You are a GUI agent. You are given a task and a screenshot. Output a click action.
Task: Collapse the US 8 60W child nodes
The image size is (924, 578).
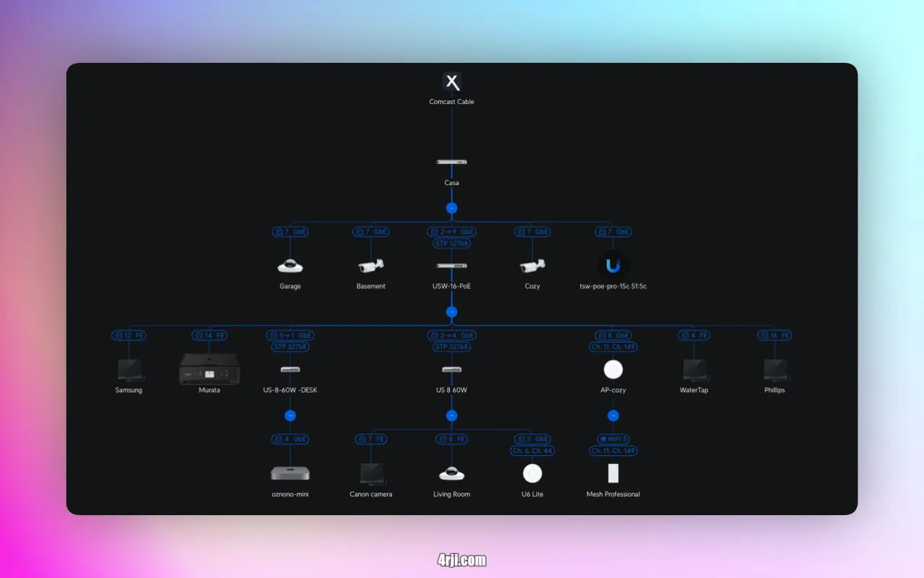[451, 415]
